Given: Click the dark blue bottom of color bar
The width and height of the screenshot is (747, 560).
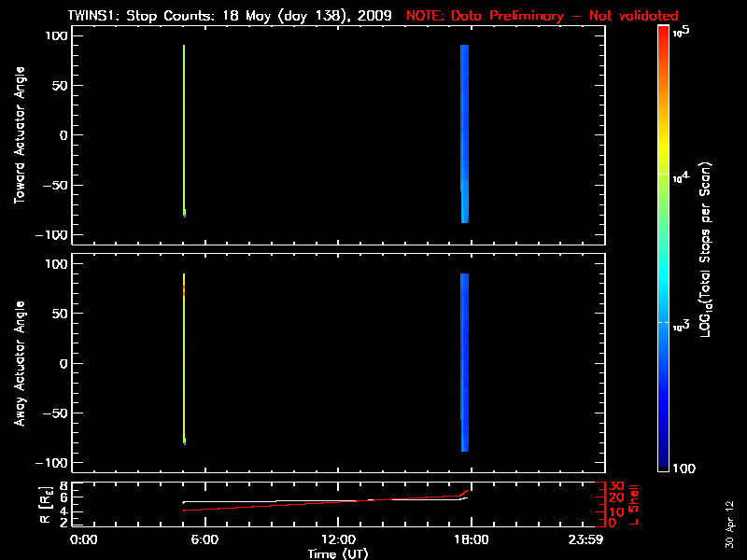Looking at the screenshot, I should pos(663,462).
